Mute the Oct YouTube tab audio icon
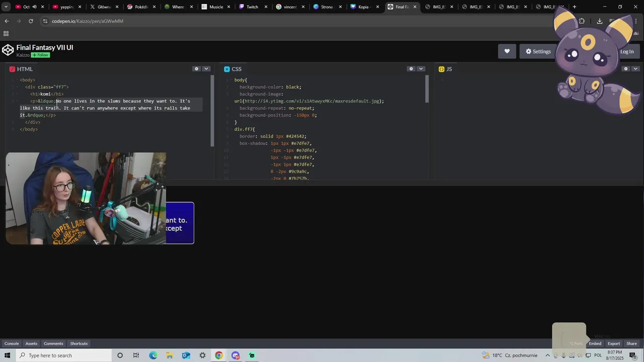 tap(34, 7)
